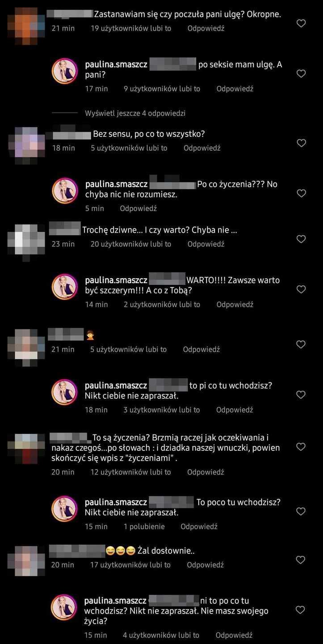The width and height of the screenshot is (323, 644).
Task: Toggle like on 'To poco tu wchodzisz?' reply
Action: click(x=301, y=511)
